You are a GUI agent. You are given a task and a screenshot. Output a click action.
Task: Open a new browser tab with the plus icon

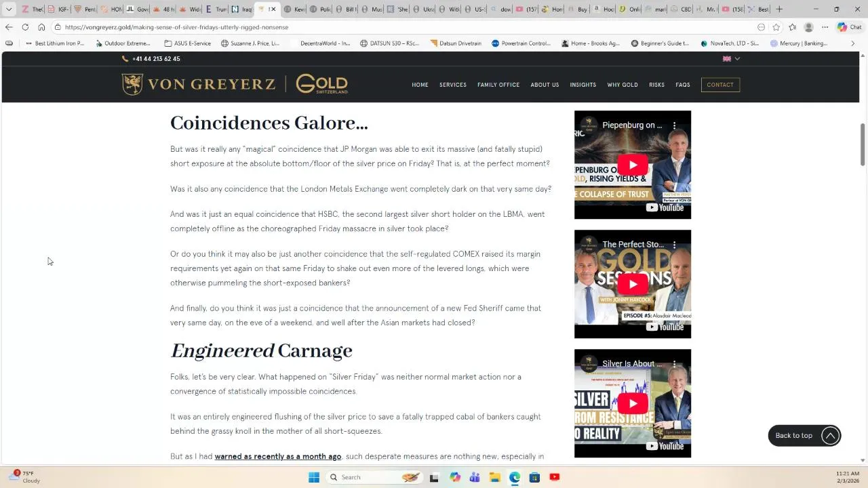tap(779, 9)
